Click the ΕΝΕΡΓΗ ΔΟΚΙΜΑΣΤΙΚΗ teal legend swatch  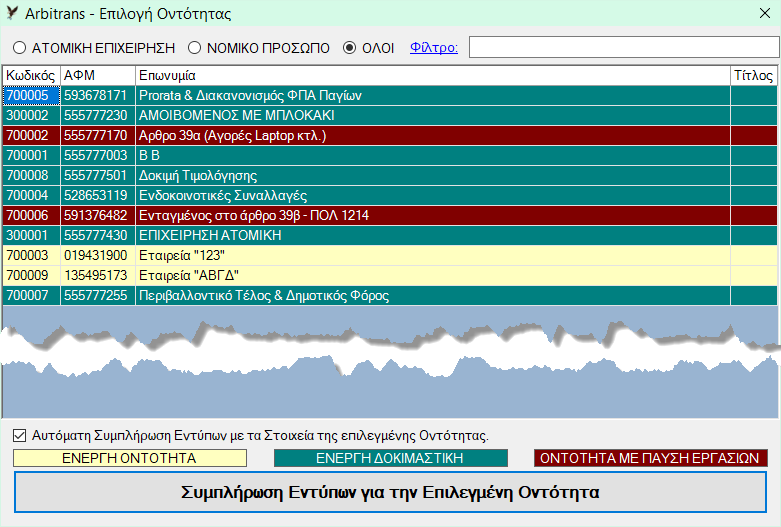(x=390, y=458)
